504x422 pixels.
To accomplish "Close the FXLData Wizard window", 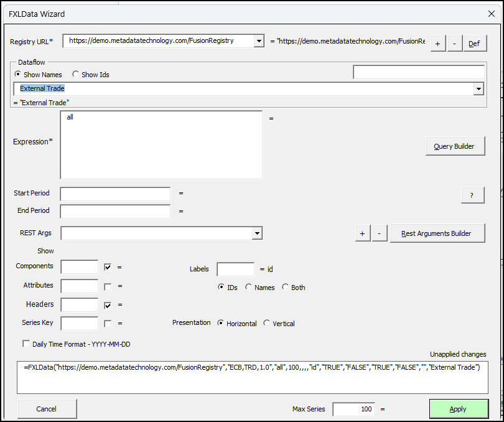I will point(491,14).
